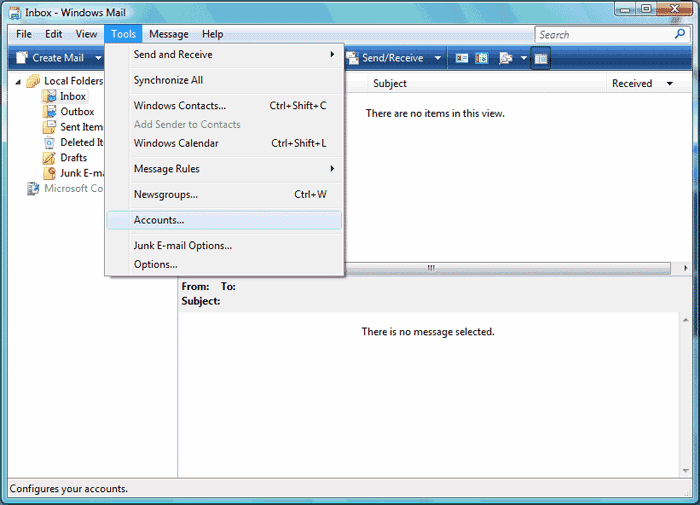Choose Synchronize All
This screenshot has width=700, height=505.
pos(225,80)
